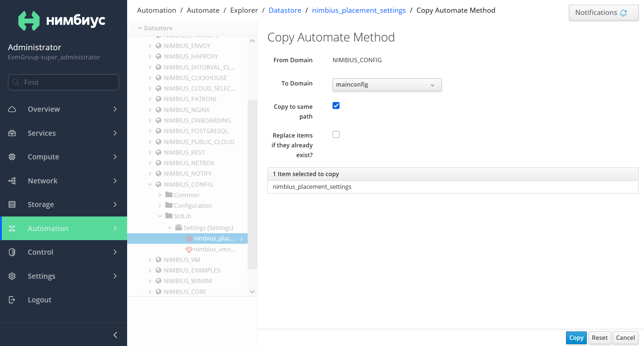This screenshot has height=346, width=644.
Task: Expand the Common folder node
Action: (x=160, y=195)
